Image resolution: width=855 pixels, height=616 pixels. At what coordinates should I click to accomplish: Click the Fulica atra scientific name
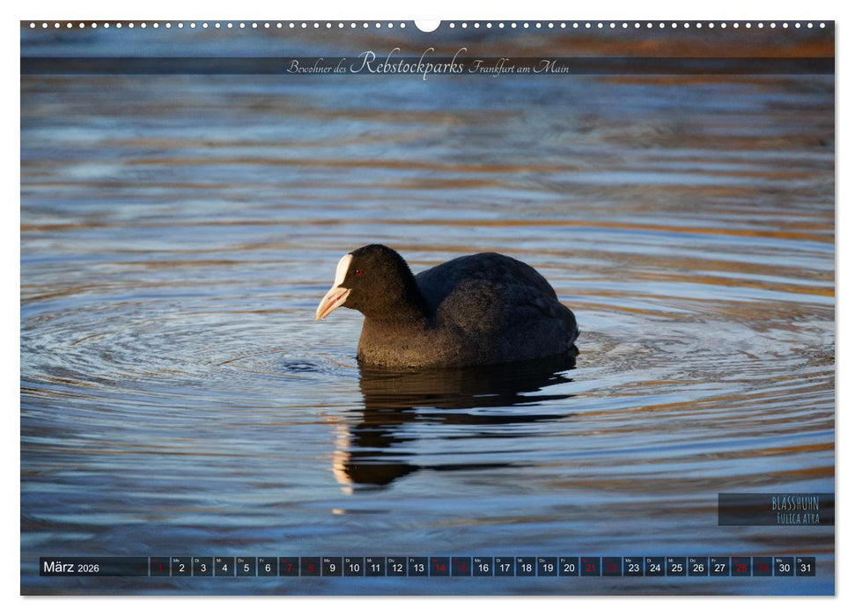click(x=797, y=519)
